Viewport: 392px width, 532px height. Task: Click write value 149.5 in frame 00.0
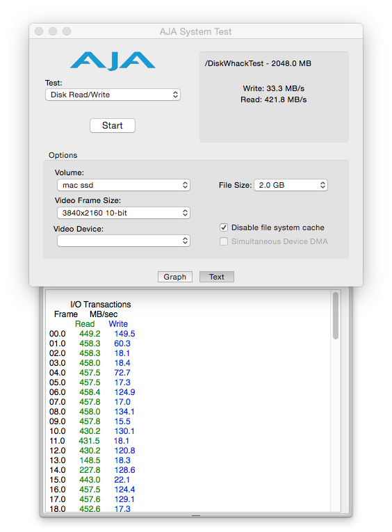click(125, 334)
